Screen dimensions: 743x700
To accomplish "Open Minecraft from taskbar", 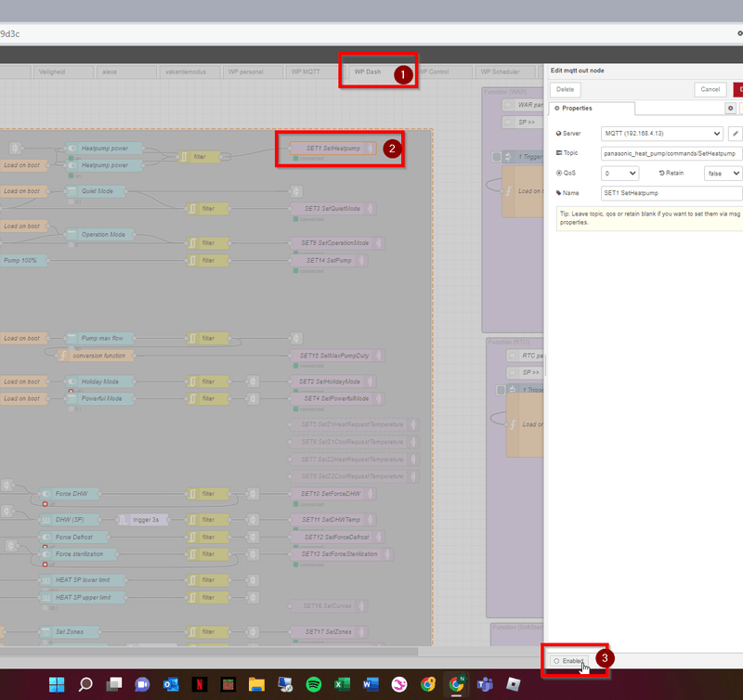I will tap(228, 684).
